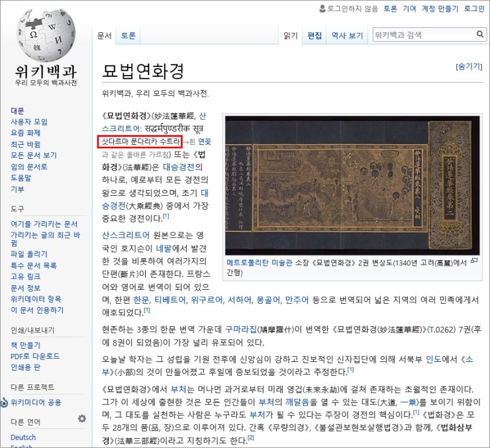Open 여기를 가리키는 문서 link

(44, 224)
